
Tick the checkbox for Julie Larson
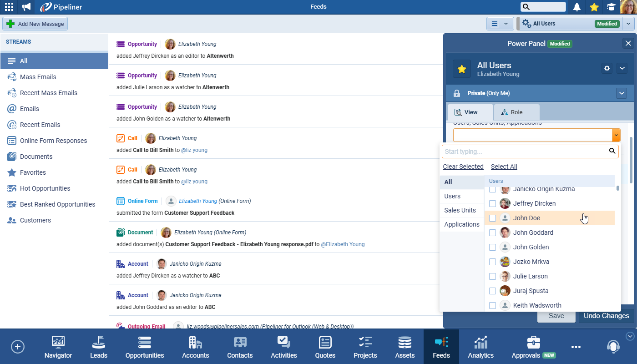[x=492, y=276]
